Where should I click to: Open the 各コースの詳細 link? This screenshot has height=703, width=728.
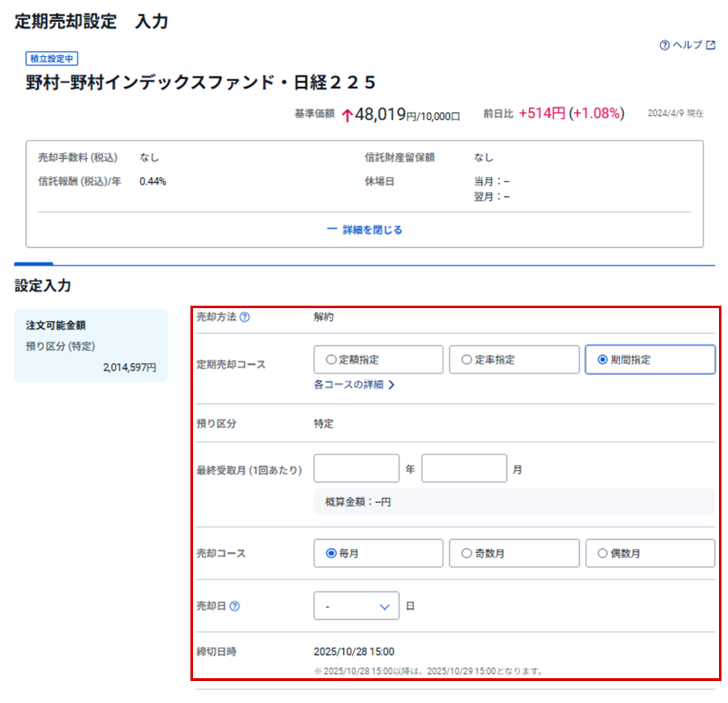click(348, 384)
